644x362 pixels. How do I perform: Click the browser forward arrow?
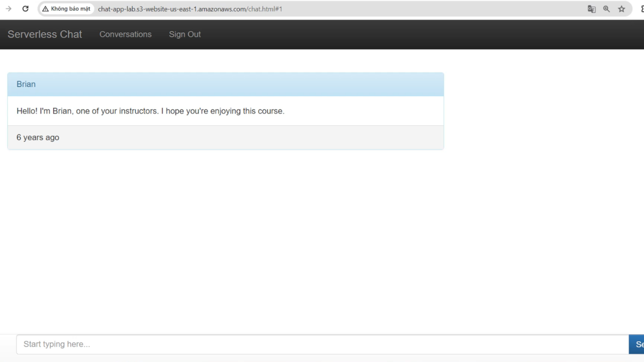click(9, 9)
